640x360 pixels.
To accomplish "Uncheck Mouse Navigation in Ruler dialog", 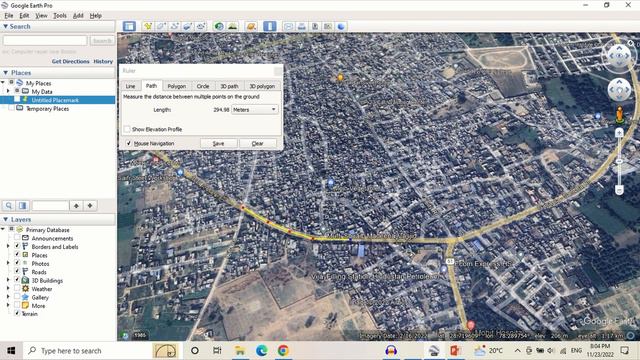I will (x=129, y=143).
